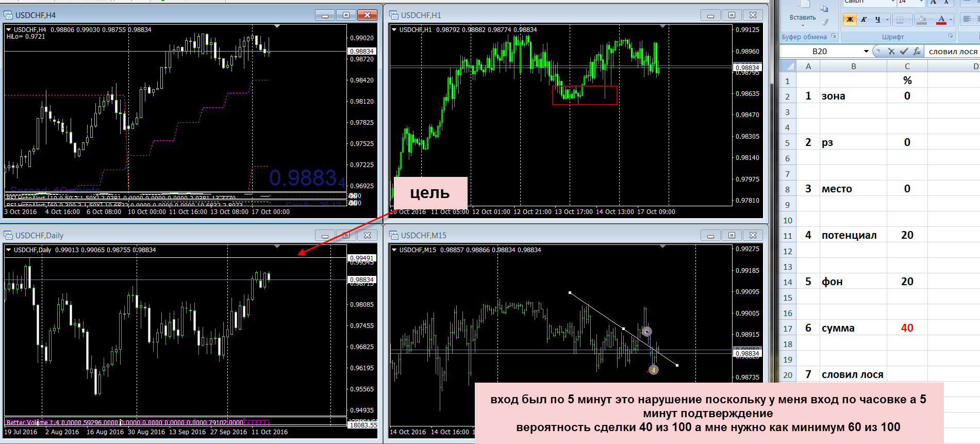Click the chart shift triangle marker on the H1 chart
Screen dimensions: 980x444
(x=663, y=26)
